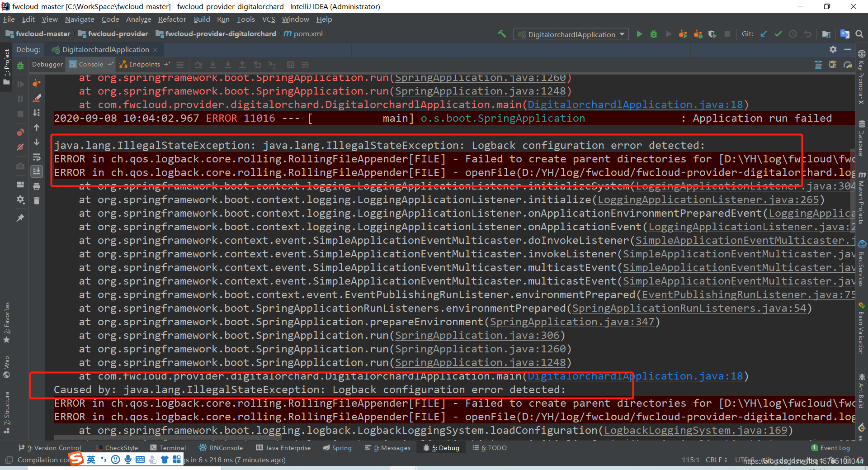Image resolution: width=868 pixels, height=470 pixels.
Task: Toggle scroll-to-end for console output
Action: click(37, 172)
